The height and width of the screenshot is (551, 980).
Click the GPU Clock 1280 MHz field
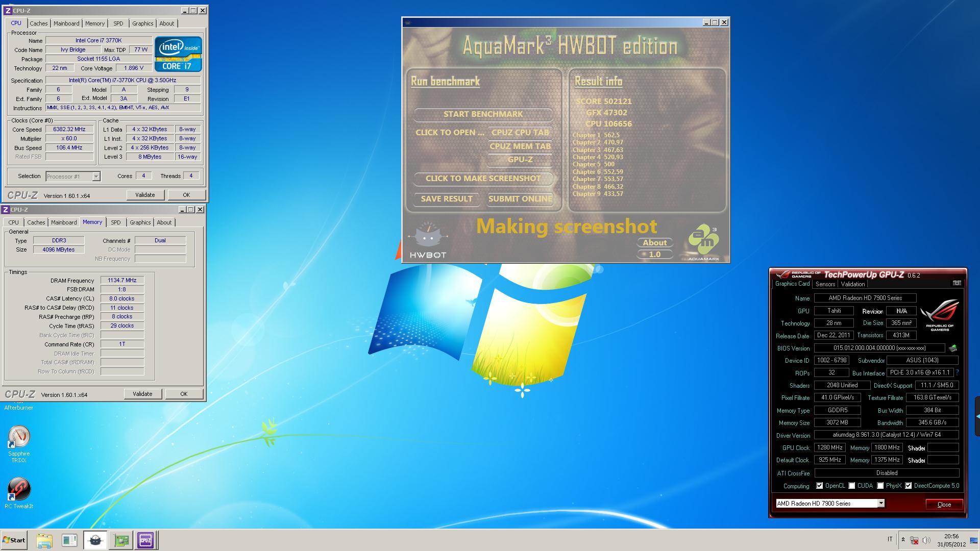[829, 447]
